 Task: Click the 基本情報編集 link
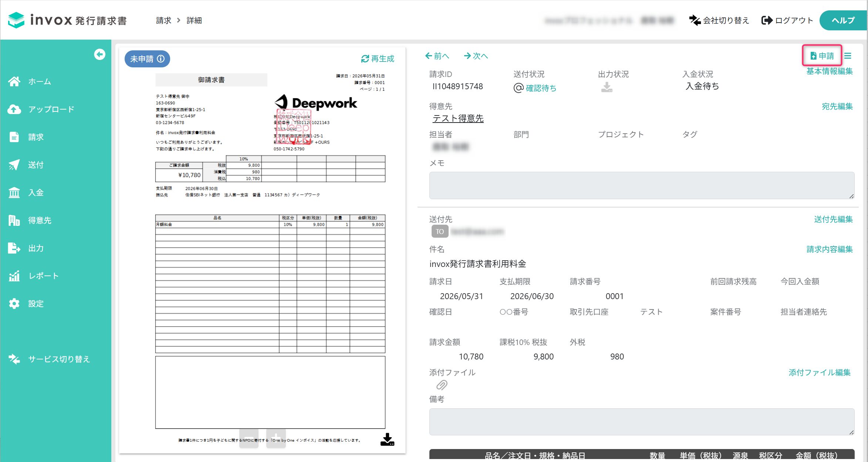830,71
